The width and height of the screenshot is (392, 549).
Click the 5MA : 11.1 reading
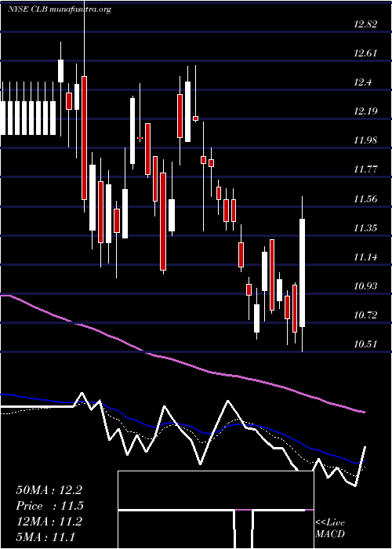(x=45, y=536)
